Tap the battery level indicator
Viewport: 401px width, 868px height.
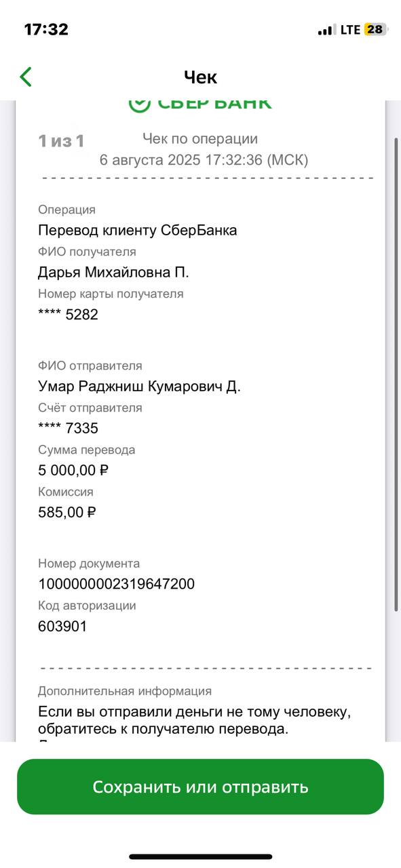point(375,30)
